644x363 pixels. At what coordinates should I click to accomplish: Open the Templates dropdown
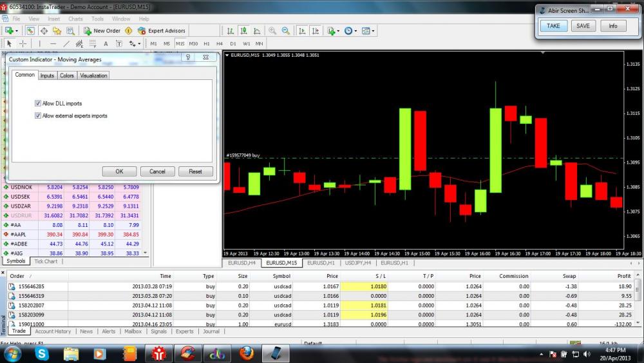click(x=368, y=31)
